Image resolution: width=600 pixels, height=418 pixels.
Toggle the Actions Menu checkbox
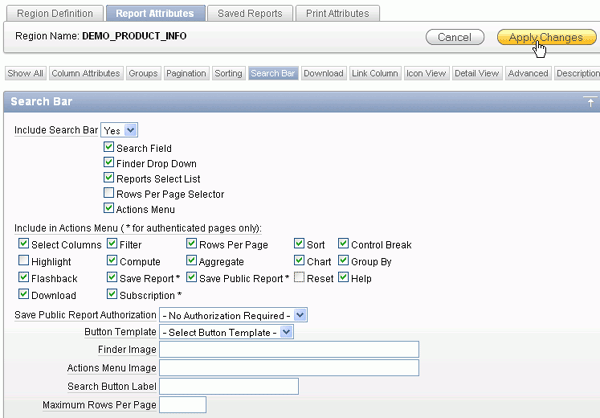109,208
